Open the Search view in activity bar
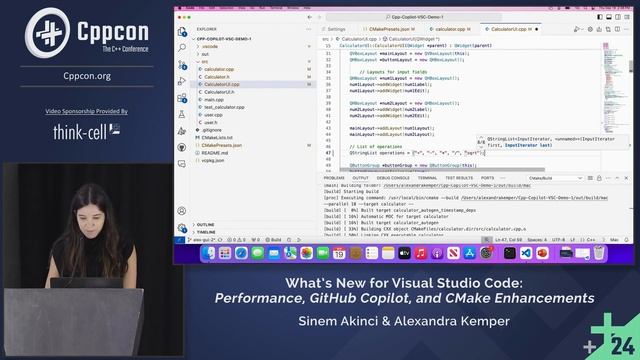 pos(182,48)
